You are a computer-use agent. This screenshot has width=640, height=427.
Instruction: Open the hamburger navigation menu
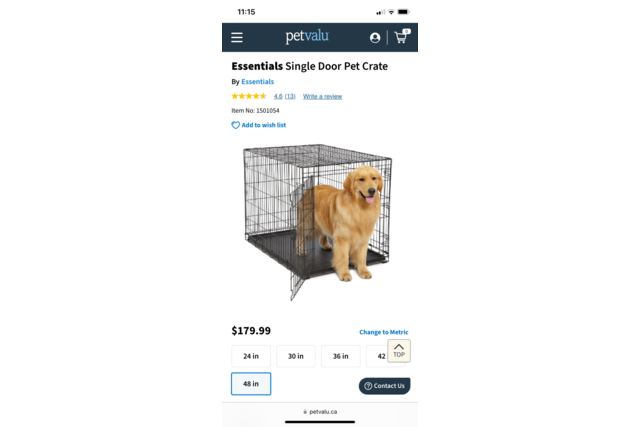(237, 38)
